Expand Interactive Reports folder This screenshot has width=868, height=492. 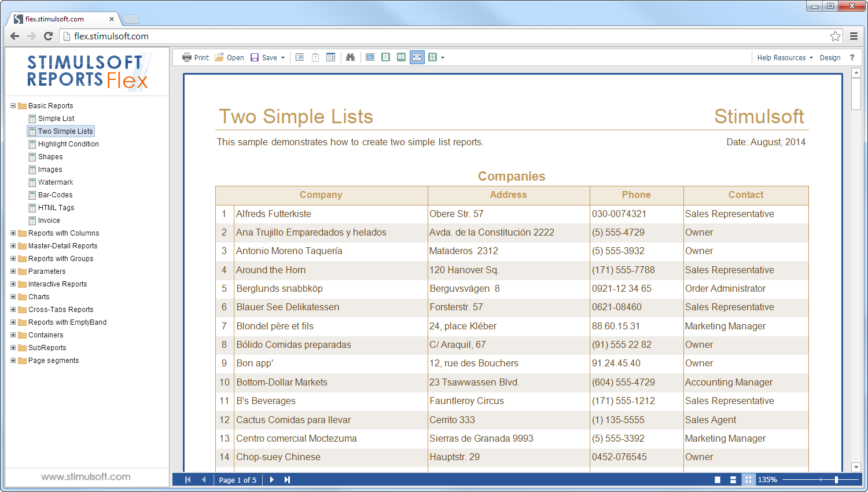pos(13,284)
